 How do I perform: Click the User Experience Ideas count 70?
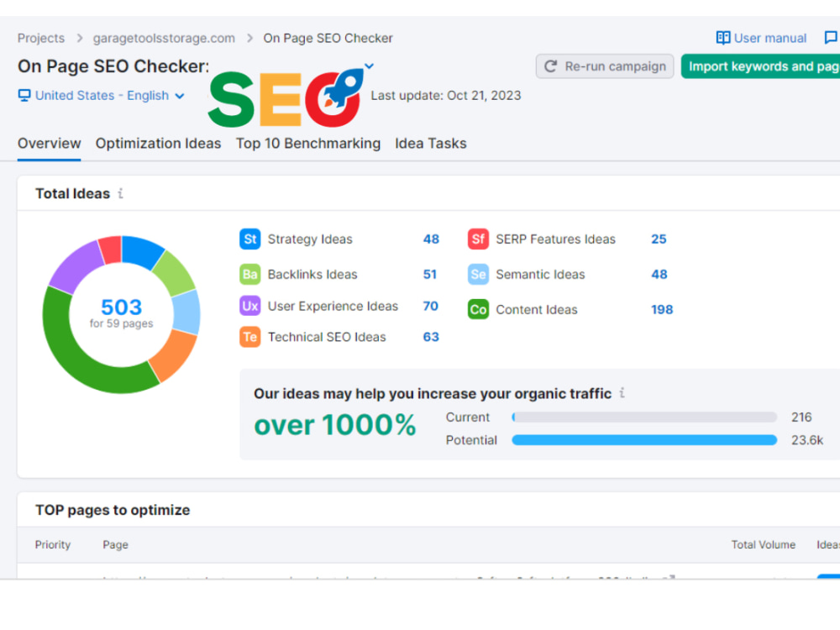pyautogui.click(x=431, y=306)
